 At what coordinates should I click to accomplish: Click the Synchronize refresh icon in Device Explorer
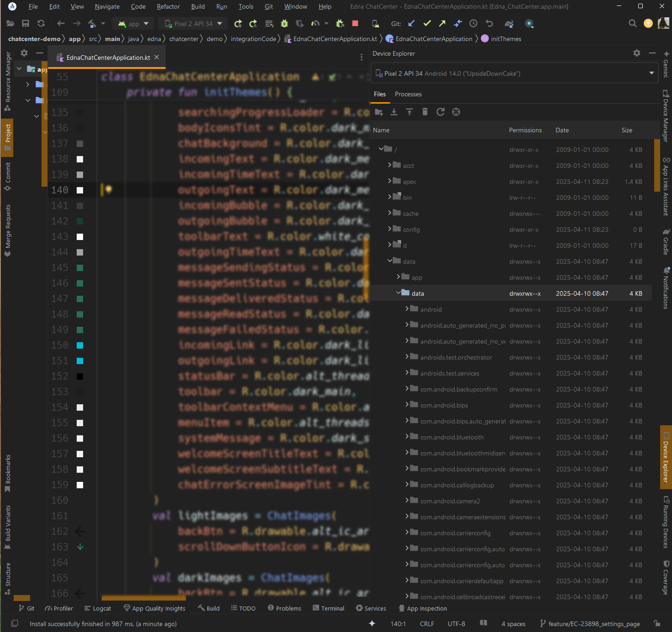click(440, 112)
